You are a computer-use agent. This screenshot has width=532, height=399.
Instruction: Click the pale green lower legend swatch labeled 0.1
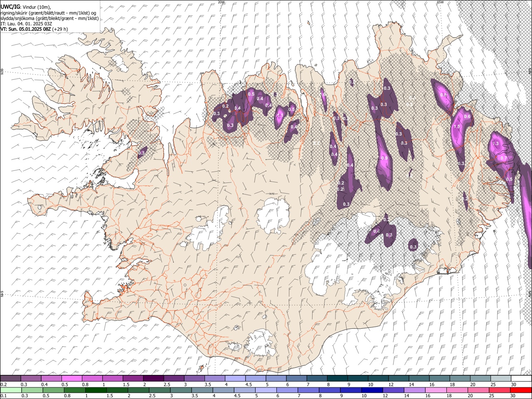[x=11, y=390]
